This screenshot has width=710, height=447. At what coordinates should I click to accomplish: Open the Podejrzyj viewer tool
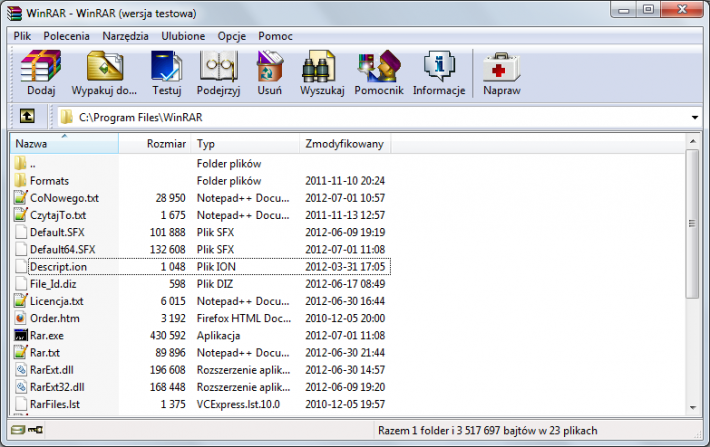click(218, 66)
